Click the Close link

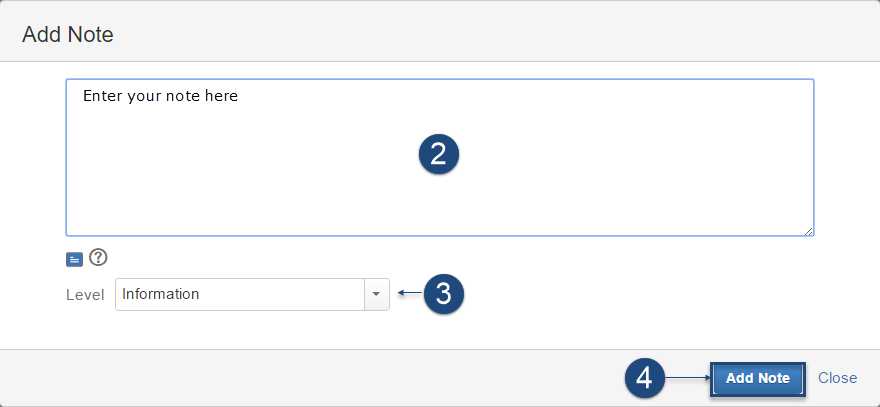837,378
